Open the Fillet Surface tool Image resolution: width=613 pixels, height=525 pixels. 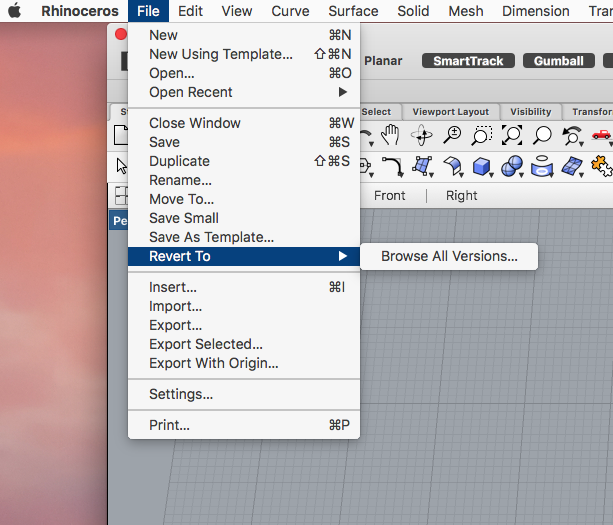pyautogui.click(x=452, y=166)
